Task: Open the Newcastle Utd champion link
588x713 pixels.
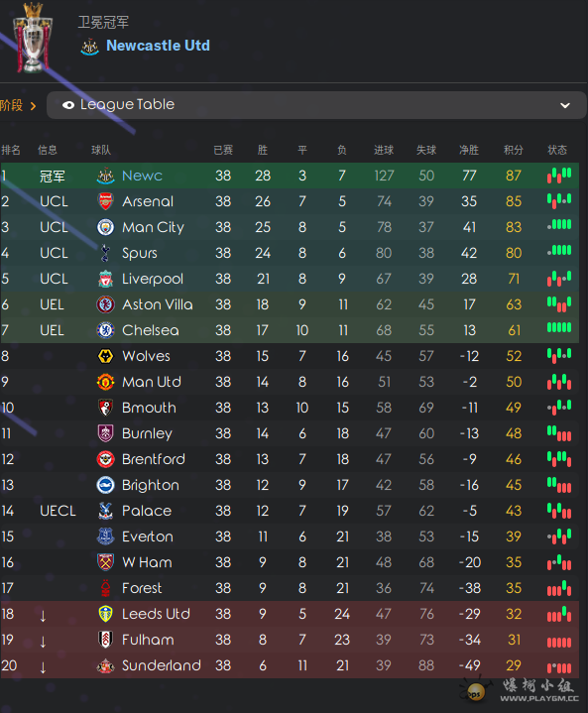Action: click(x=158, y=46)
